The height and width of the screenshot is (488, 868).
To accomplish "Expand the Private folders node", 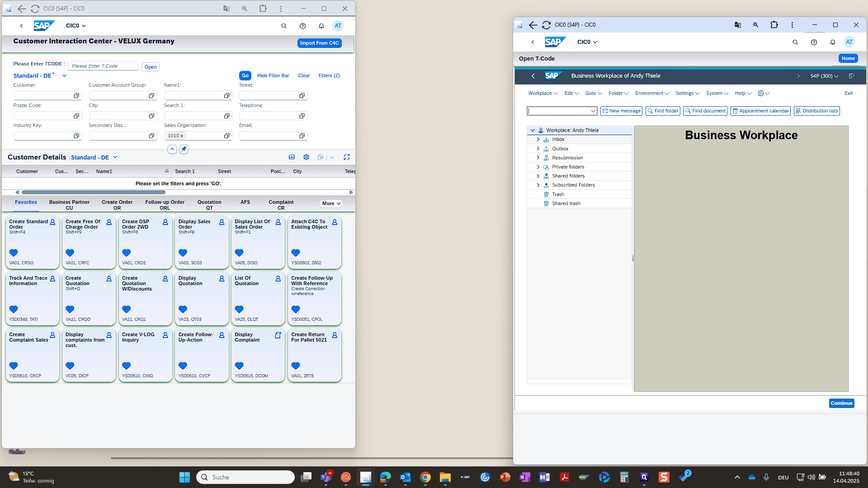I will coord(538,167).
